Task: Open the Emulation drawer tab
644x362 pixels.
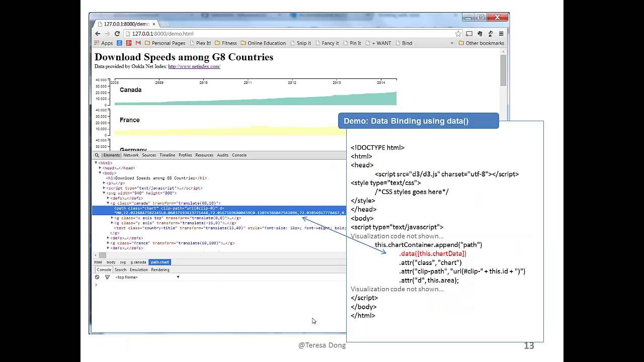Action: [139, 270]
